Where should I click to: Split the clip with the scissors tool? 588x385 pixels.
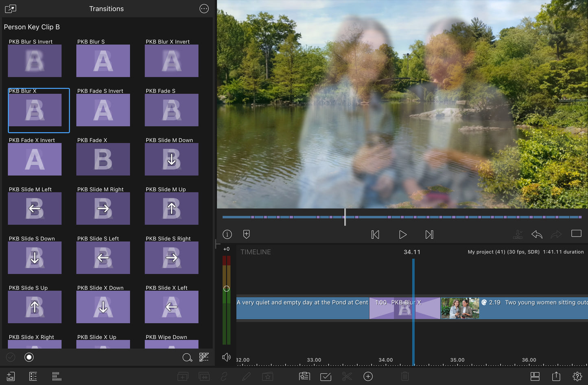click(x=347, y=376)
